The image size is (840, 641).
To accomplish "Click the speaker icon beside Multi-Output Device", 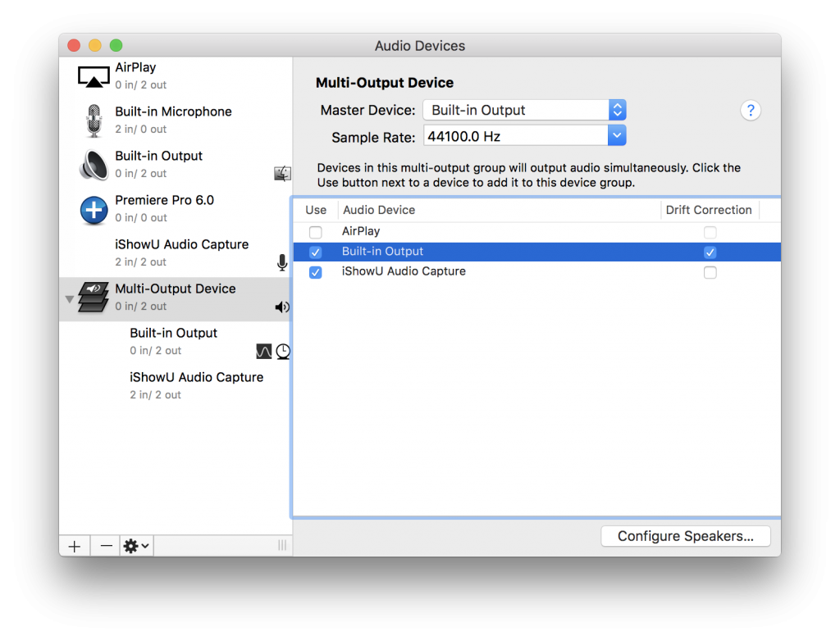I will 282,307.
